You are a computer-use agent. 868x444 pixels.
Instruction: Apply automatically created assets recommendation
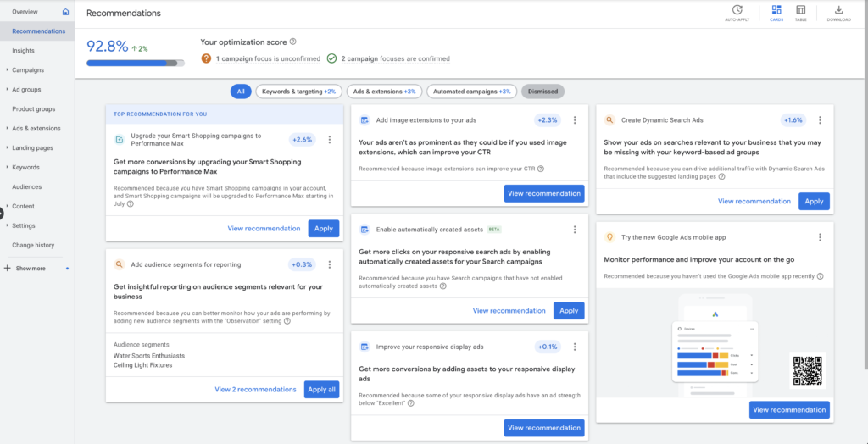(x=569, y=311)
